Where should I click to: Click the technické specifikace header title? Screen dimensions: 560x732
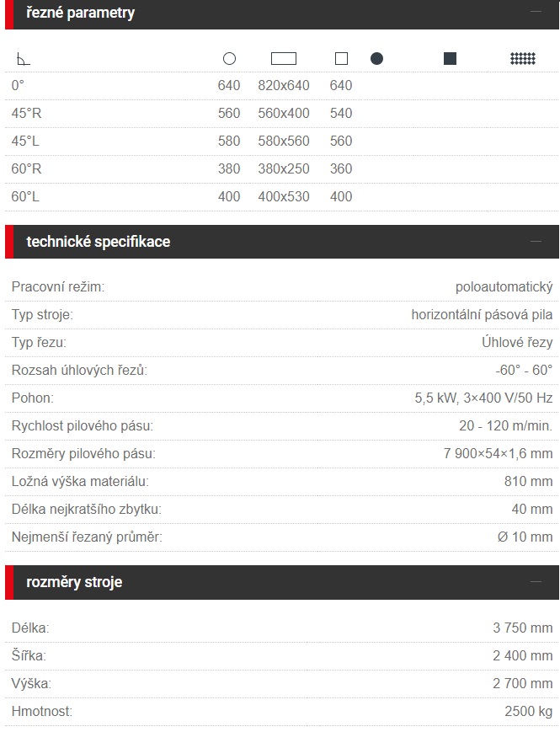tap(98, 242)
